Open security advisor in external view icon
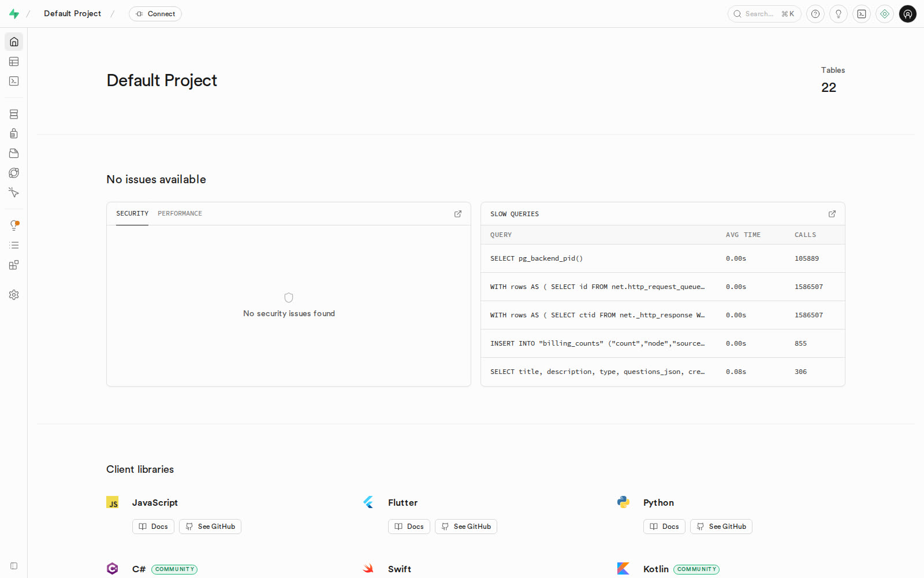This screenshot has height=578, width=924. coord(458,214)
